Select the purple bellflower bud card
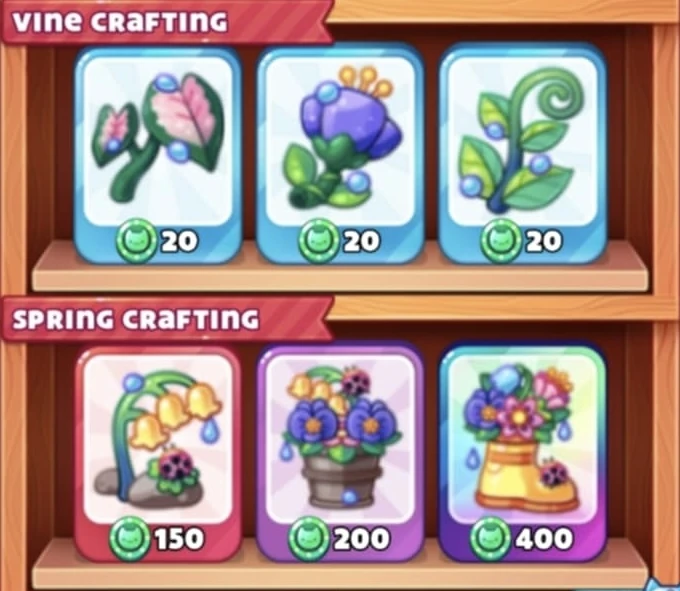Screen dimensions: 680x591 click(340, 155)
